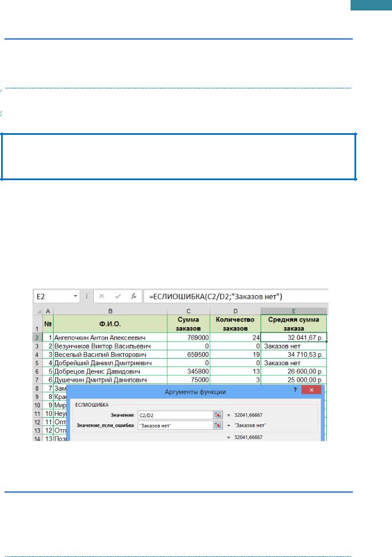The image size is (392, 557).
Task: Open the Name Box dropdown arrow
Action: coord(76,296)
